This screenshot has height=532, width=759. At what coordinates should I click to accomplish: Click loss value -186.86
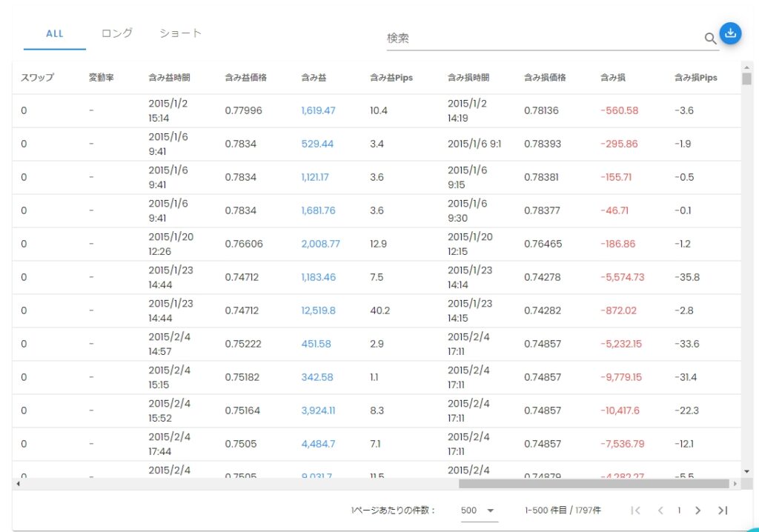pyautogui.click(x=617, y=244)
